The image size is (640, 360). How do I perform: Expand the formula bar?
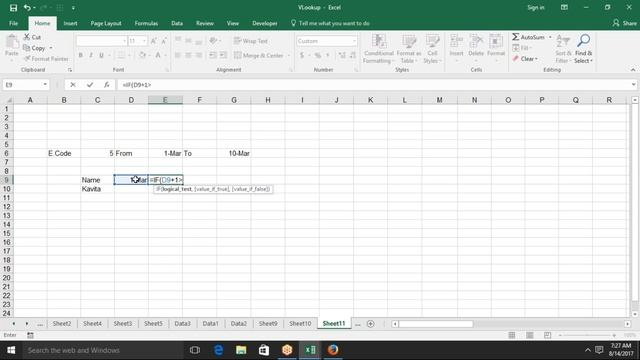tap(633, 85)
